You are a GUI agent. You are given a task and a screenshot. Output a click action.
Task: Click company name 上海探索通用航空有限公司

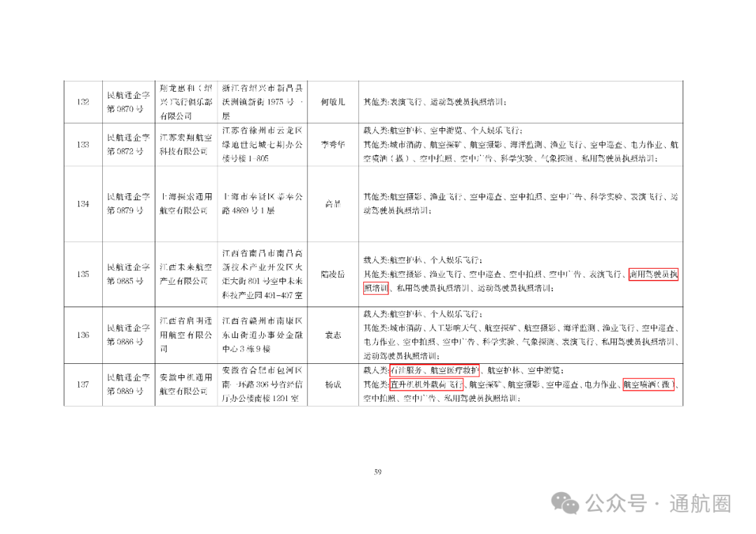point(186,204)
